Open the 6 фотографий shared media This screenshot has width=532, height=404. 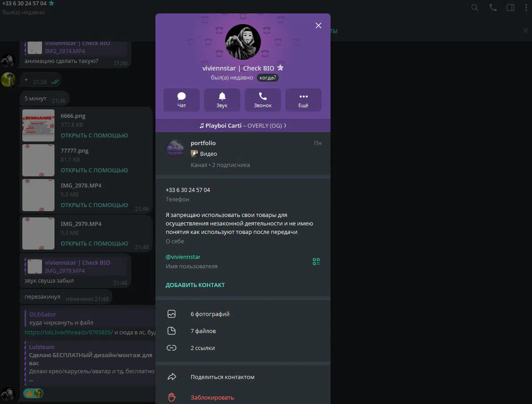click(x=243, y=314)
